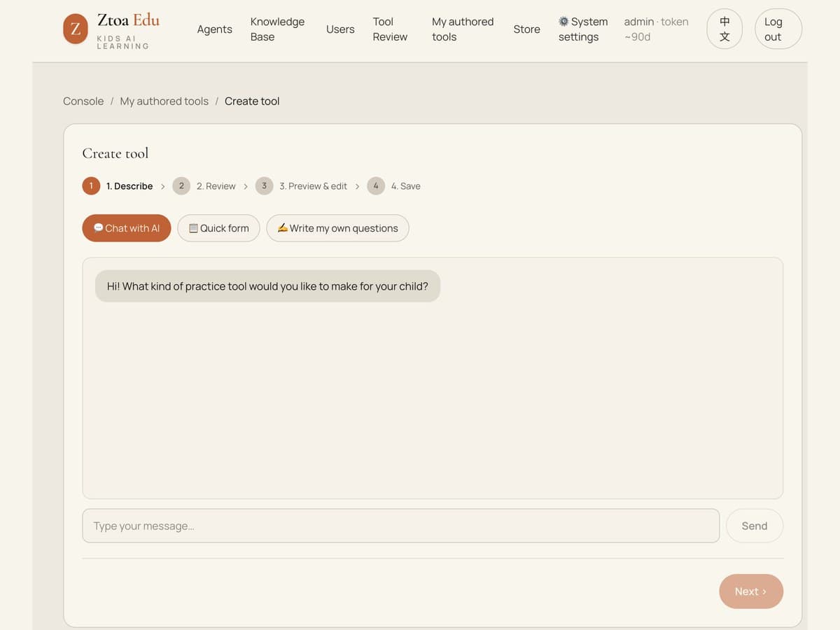840x630 pixels.
Task: Open the Tool Review page
Action: tap(390, 29)
